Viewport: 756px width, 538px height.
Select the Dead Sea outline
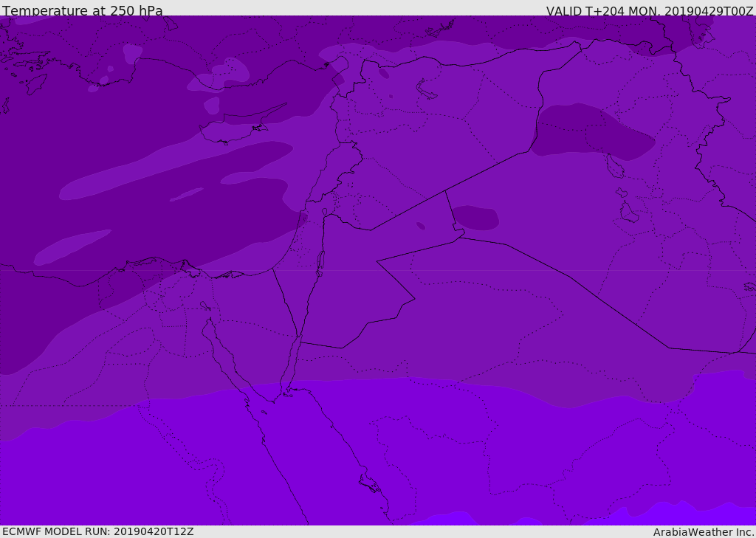click(320, 261)
